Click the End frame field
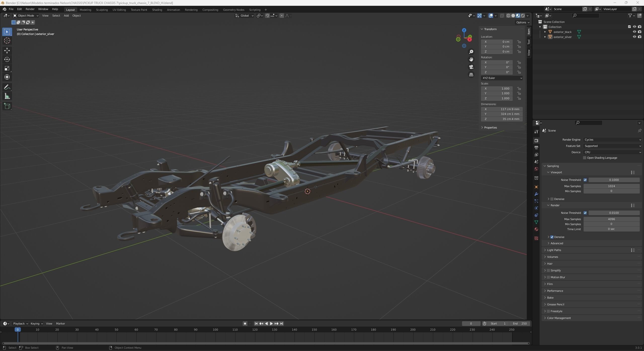The width and height of the screenshot is (644, 351). (x=520, y=324)
